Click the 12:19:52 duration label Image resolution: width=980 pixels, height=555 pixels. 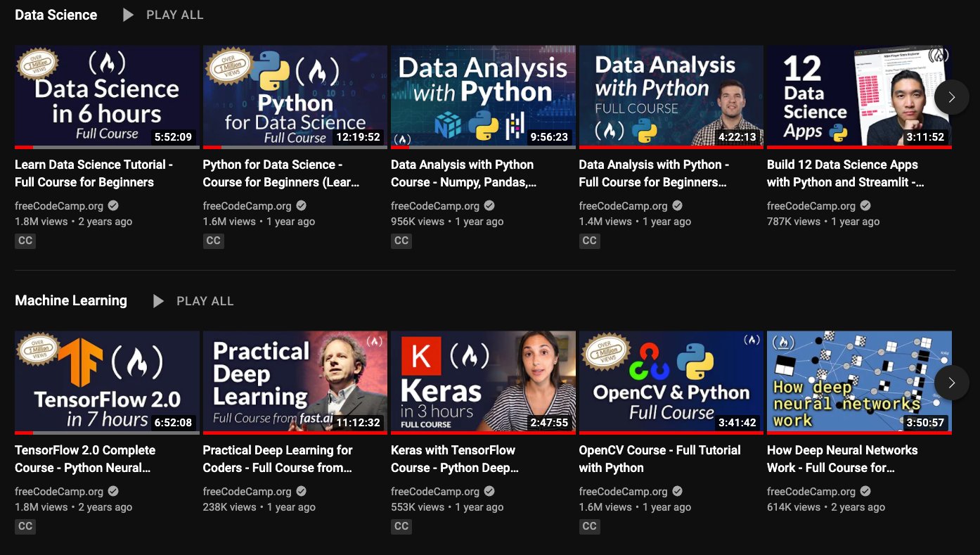358,137
